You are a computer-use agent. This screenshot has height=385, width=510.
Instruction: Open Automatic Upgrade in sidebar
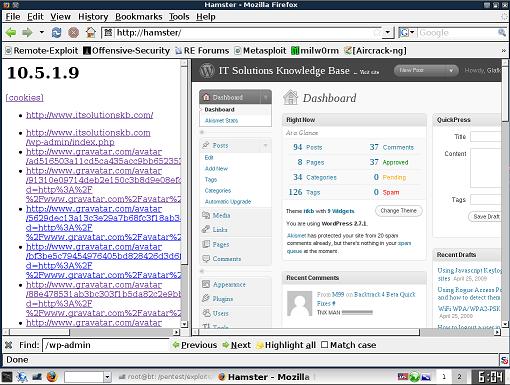(228, 202)
